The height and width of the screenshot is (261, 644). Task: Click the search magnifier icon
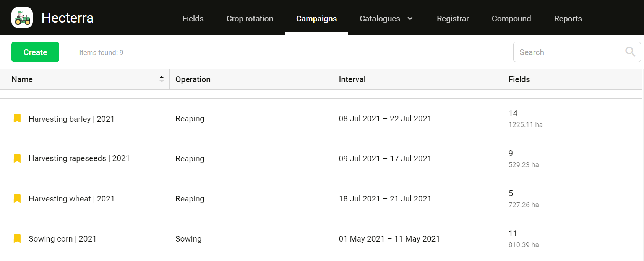click(x=630, y=52)
